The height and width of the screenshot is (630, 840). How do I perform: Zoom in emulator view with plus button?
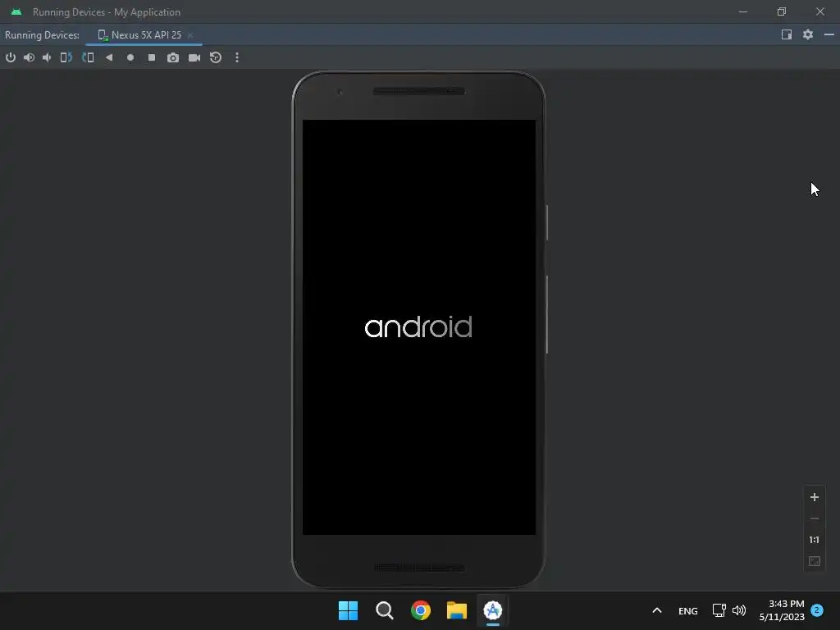[x=815, y=497]
